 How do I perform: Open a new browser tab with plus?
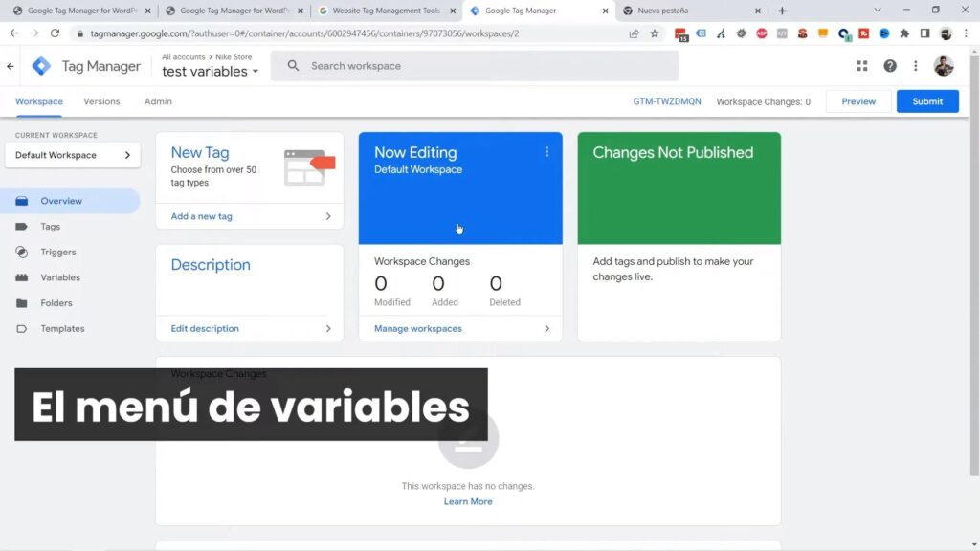(x=782, y=11)
